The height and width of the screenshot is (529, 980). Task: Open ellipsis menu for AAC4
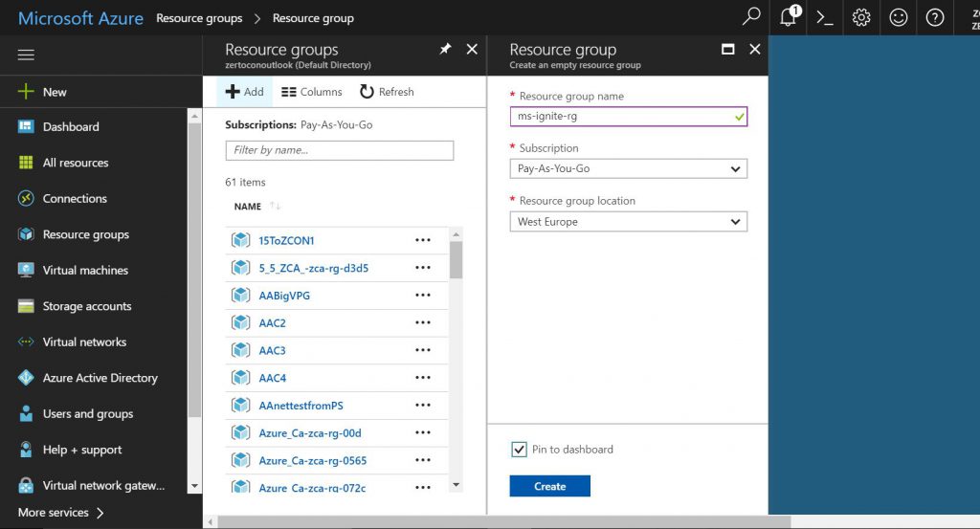coord(423,377)
